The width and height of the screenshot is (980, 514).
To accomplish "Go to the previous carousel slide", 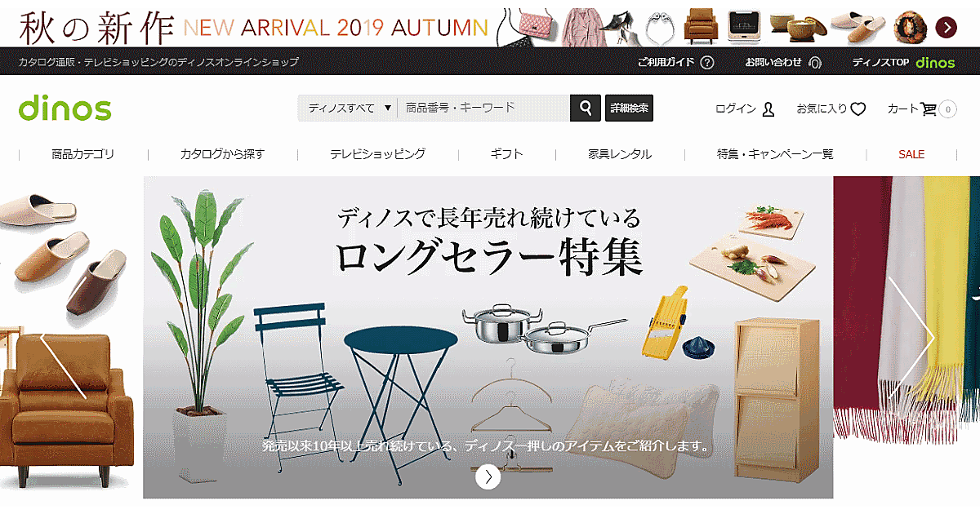I will (x=64, y=366).
